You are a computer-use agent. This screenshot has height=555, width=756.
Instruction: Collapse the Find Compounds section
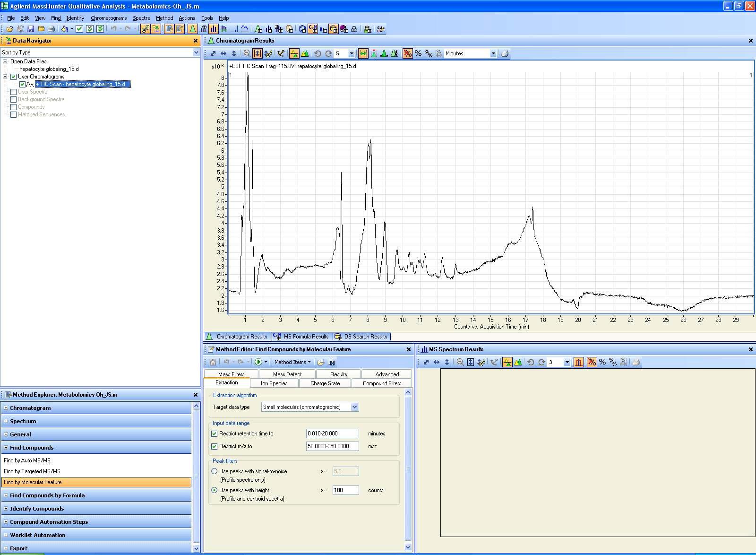coord(6,448)
